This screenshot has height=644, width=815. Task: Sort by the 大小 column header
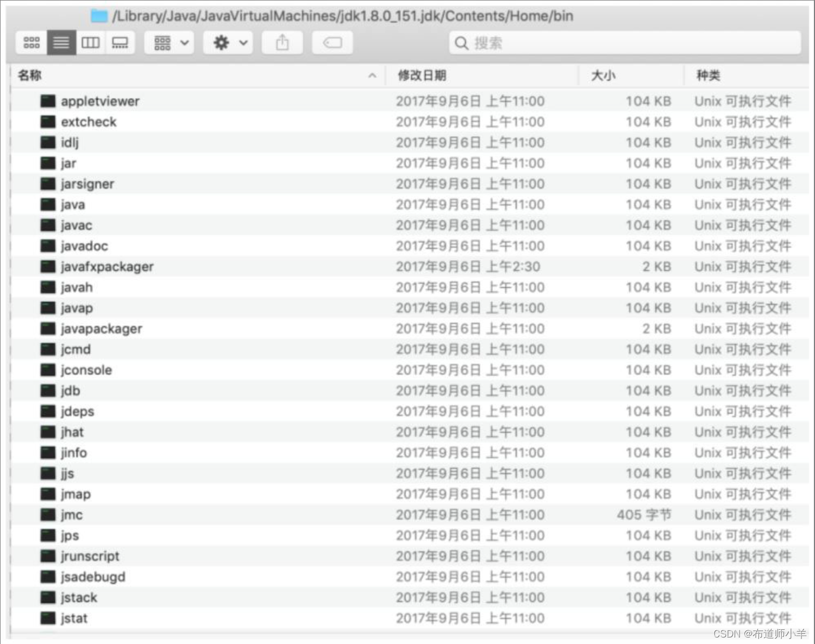tap(603, 75)
